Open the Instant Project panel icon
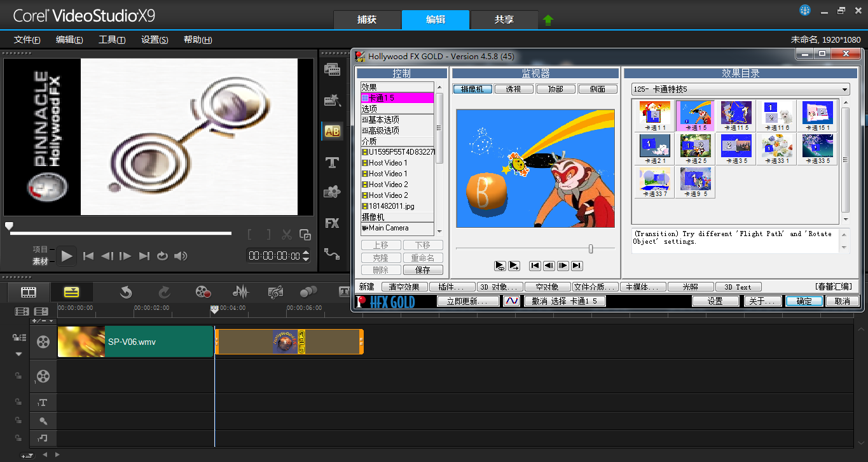Viewport: 868px width, 462px height. point(332,101)
